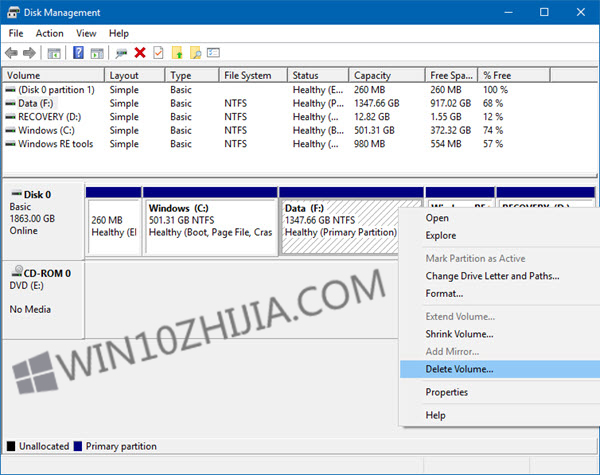
Task: Choose Open from the context menu
Action: point(500,218)
